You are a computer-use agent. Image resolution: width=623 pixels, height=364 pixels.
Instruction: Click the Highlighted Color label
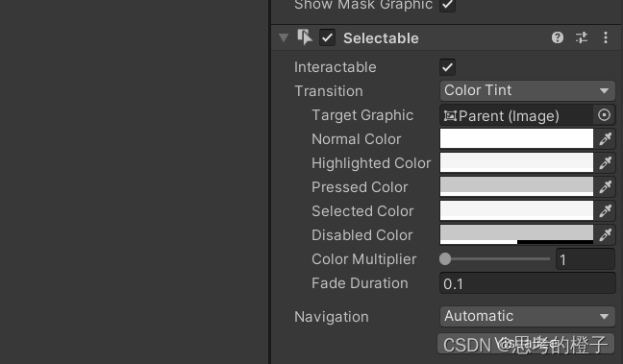pyautogui.click(x=371, y=163)
